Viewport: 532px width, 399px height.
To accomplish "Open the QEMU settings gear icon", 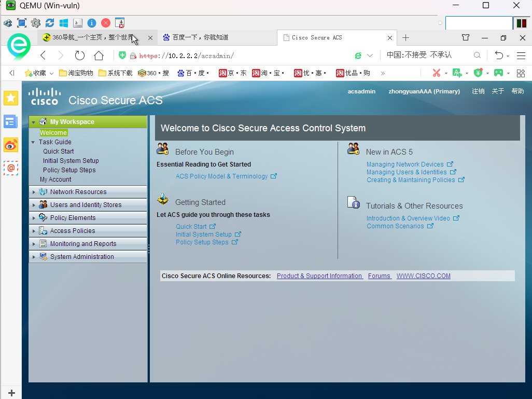I will [36, 23].
